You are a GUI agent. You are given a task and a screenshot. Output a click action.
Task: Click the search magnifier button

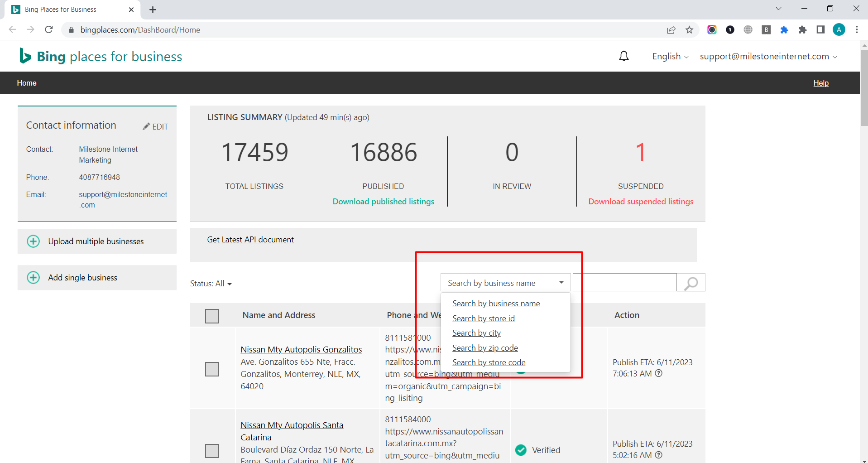[691, 283]
